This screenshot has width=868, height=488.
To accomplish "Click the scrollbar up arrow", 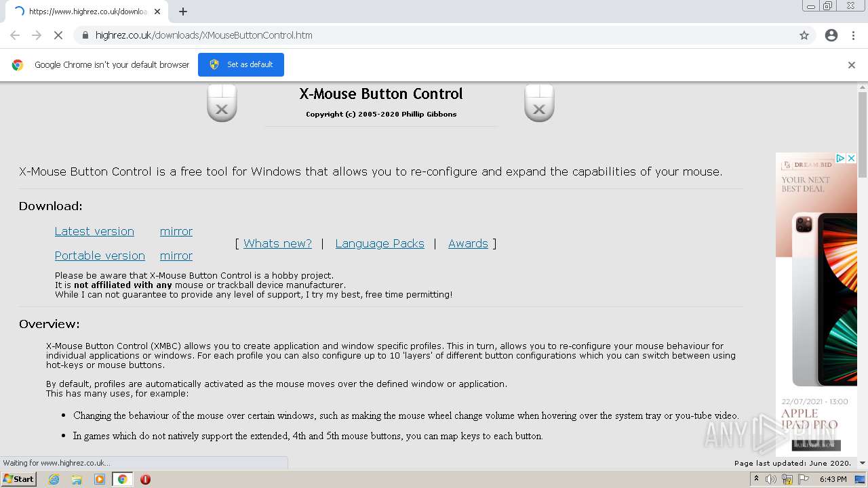I will click(863, 87).
